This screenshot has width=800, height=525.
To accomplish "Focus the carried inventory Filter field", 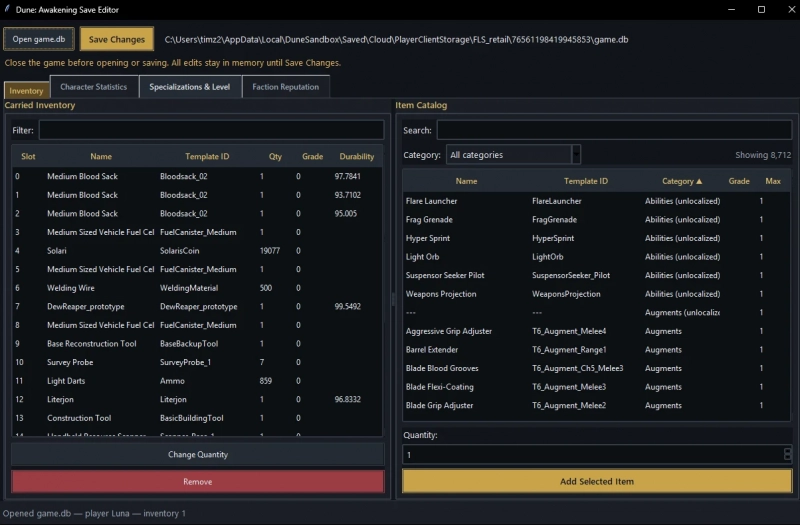I will click(211, 130).
